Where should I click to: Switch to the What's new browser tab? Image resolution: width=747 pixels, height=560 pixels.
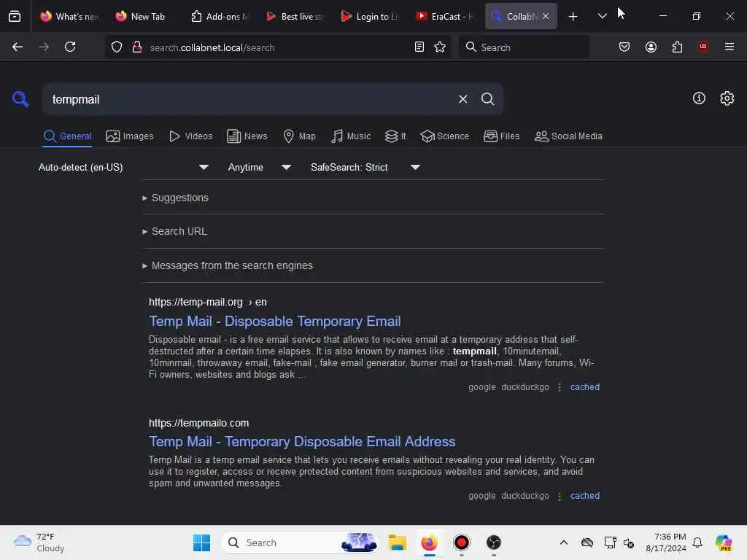point(69,16)
